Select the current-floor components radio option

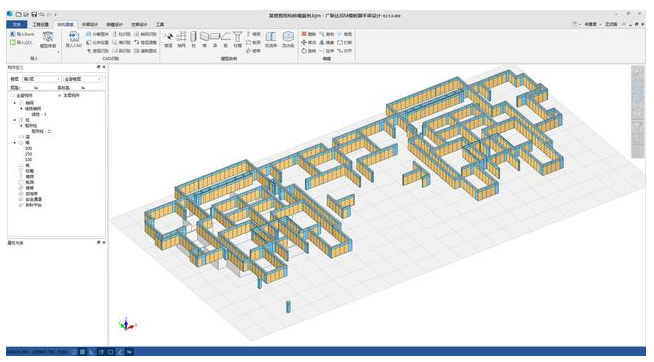coord(60,96)
